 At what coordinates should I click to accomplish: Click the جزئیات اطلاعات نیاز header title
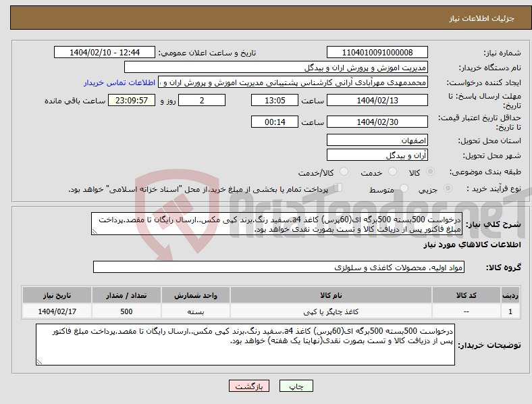pos(482,18)
